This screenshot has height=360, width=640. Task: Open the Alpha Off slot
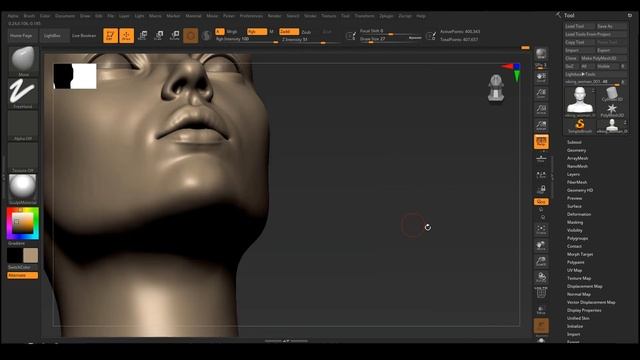click(23, 125)
